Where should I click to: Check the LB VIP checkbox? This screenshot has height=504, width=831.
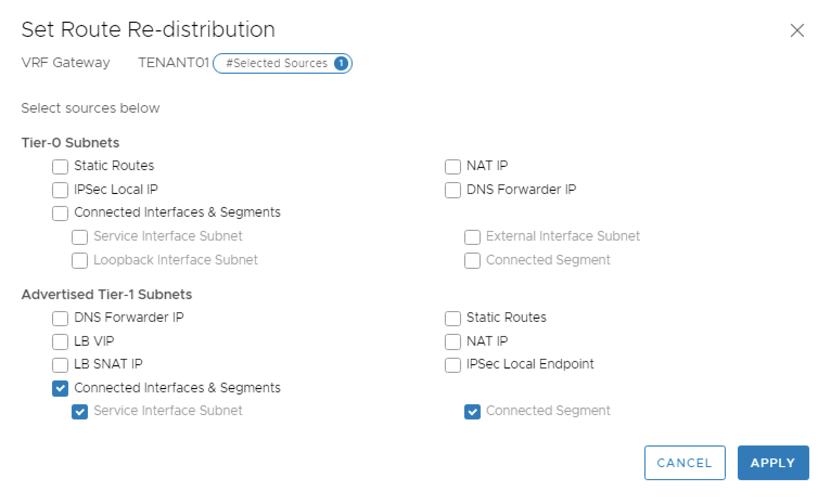click(x=60, y=342)
